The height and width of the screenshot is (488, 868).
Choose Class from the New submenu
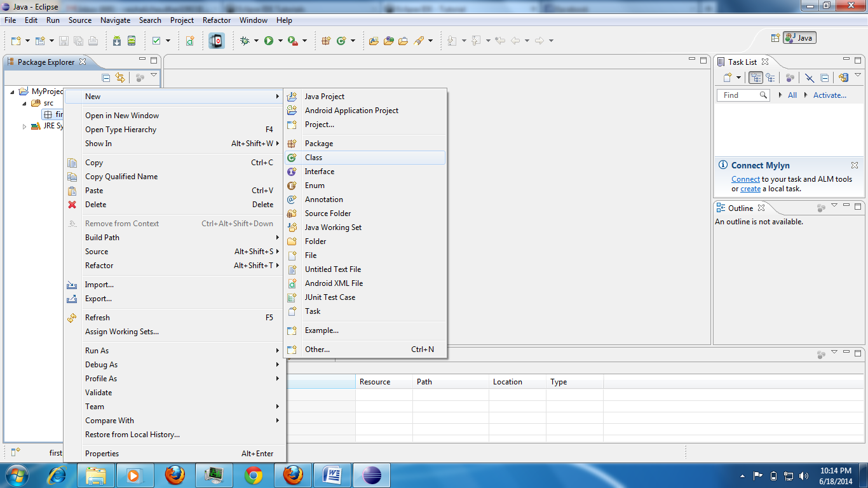(365, 158)
